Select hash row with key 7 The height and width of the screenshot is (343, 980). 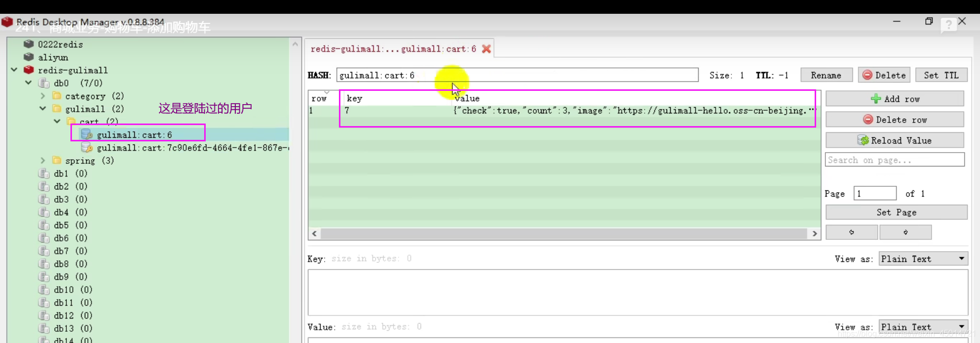coord(564,111)
